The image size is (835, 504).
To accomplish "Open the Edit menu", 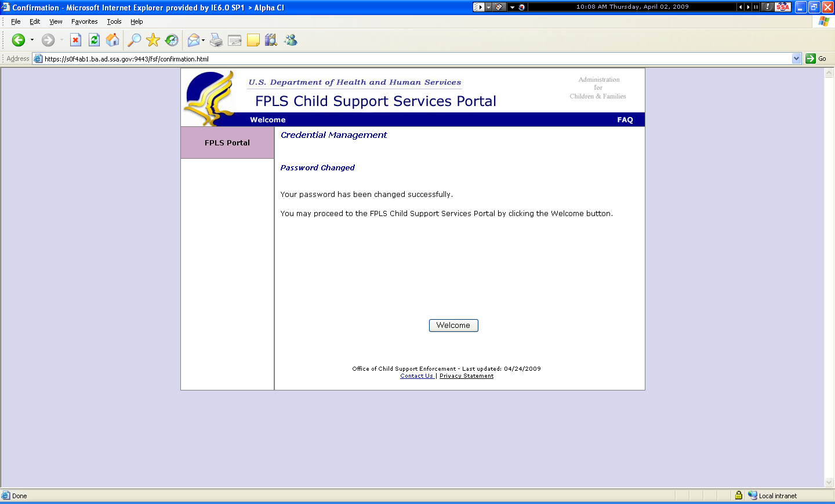I will pyautogui.click(x=35, y=21).
